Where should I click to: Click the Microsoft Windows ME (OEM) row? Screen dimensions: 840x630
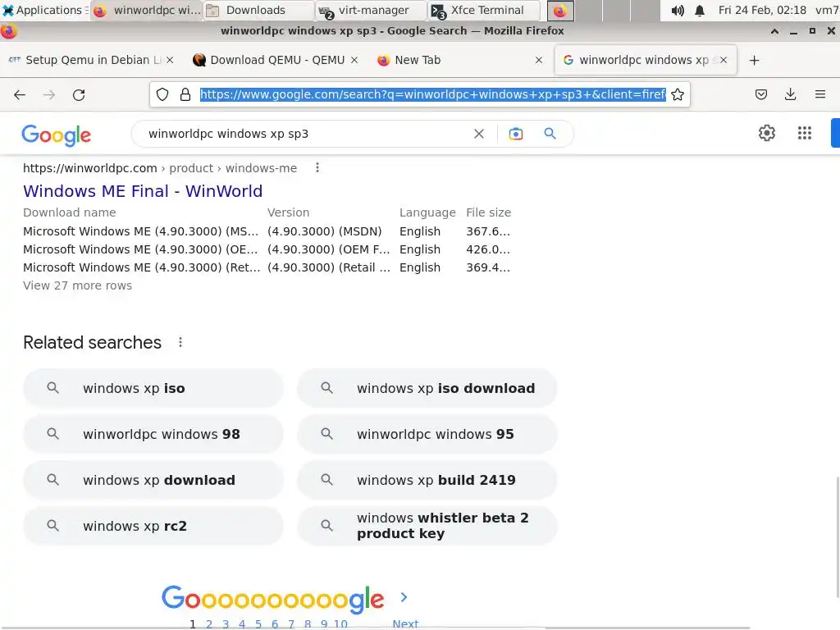tap(267, 249)
